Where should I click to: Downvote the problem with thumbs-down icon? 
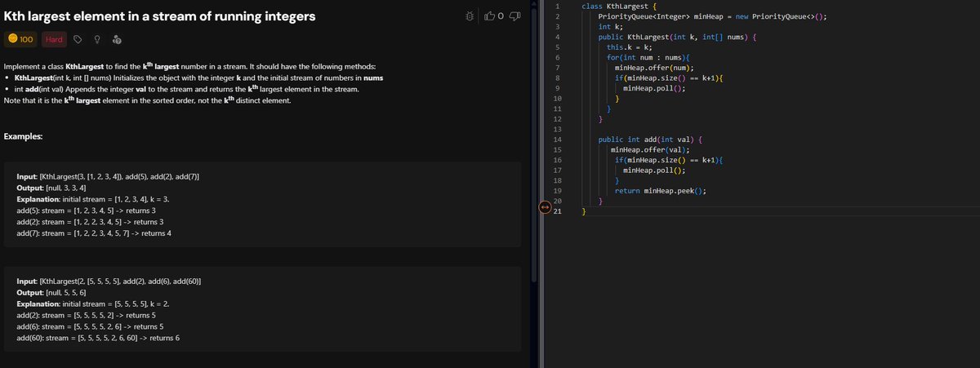(514, 16)
